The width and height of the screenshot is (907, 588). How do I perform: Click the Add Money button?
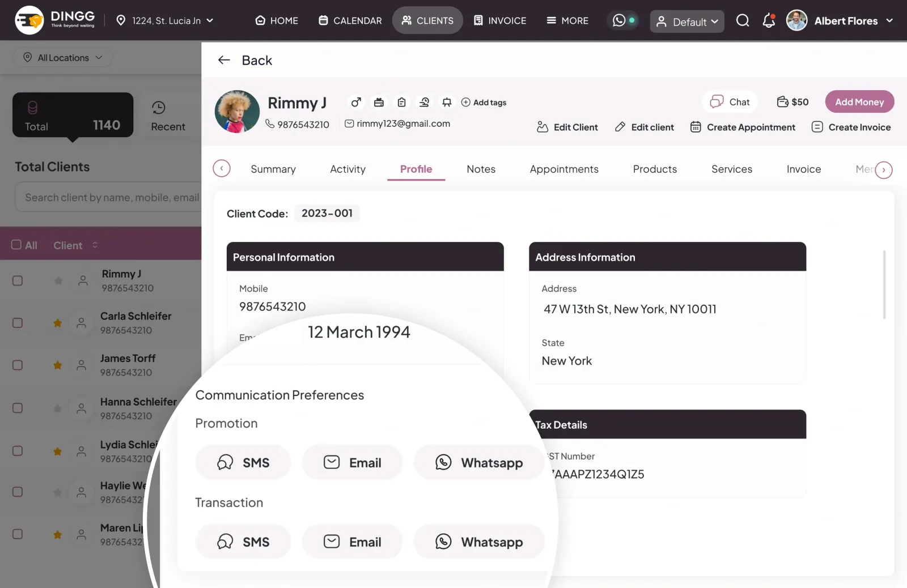(859, 102)
